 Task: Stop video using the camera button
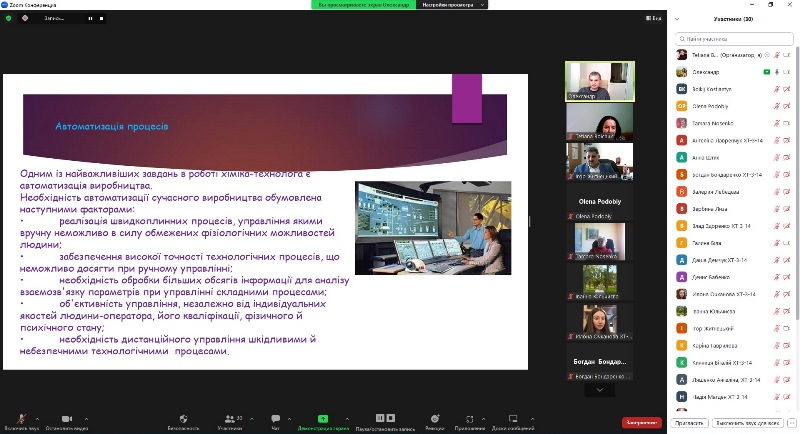click(x=66, y=419)
